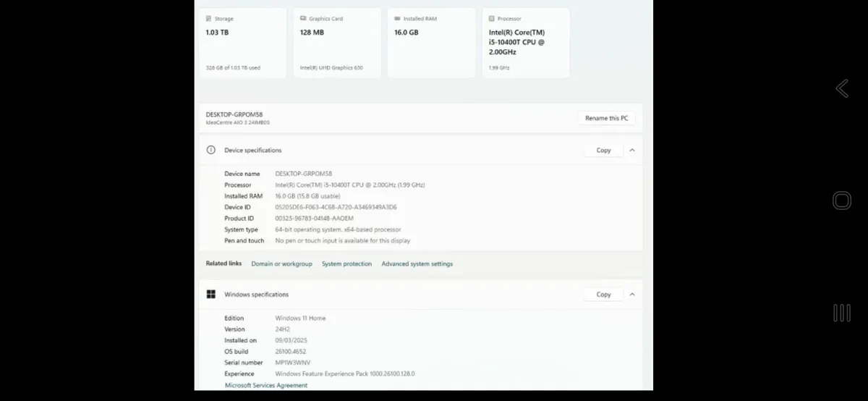The width and height of the screenshot is (868, 401).
Task: Open the 128 MB Graphics Card card
Action: [x=337, y=43]
